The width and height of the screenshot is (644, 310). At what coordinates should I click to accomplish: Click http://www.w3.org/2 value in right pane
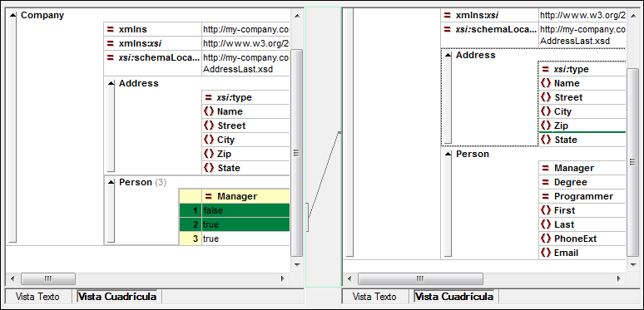tap(582, 15)
